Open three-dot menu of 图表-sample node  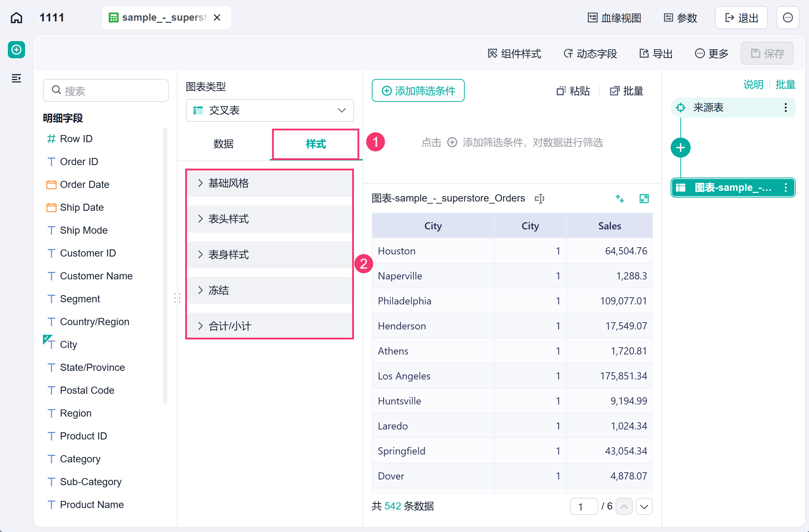[x=786, y=188]
